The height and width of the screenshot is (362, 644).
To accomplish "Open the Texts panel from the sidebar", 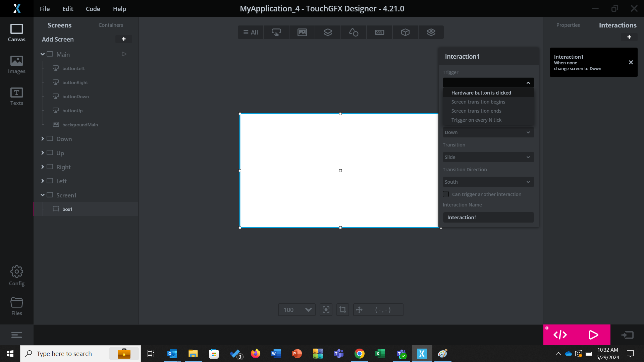I will coord(16,97).
